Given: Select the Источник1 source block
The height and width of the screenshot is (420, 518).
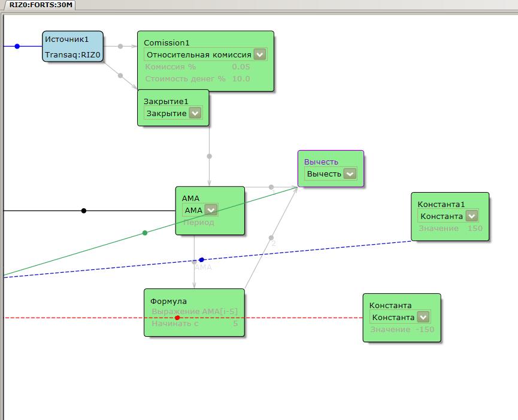Looking at the screenshot, I should click(x=72, y=47).
